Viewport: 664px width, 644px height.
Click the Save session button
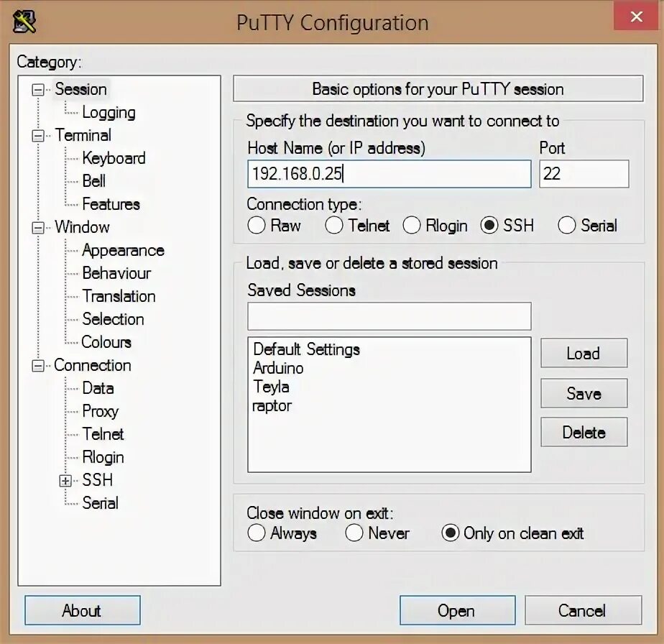584,393
